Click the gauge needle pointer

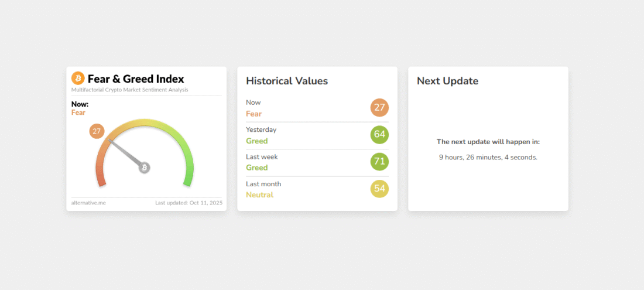tap(125, 153)
